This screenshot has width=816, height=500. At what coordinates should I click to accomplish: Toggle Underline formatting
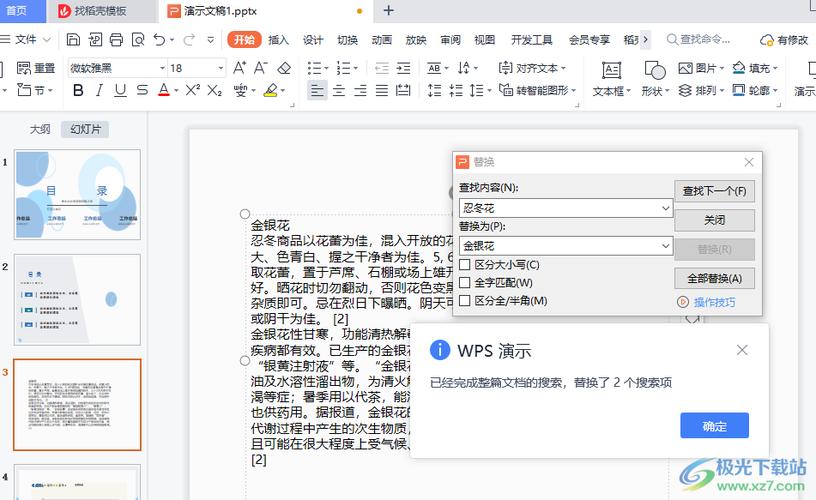pos(120,91)
